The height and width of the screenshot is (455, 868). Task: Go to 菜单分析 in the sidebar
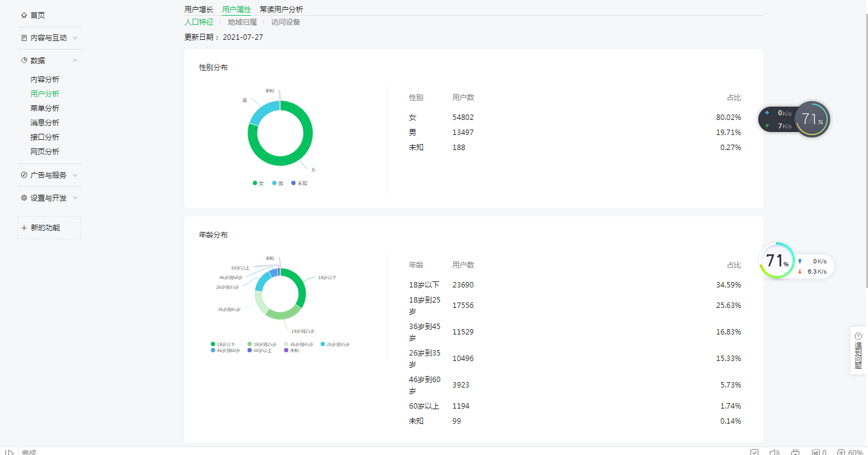tap(45, 108)
